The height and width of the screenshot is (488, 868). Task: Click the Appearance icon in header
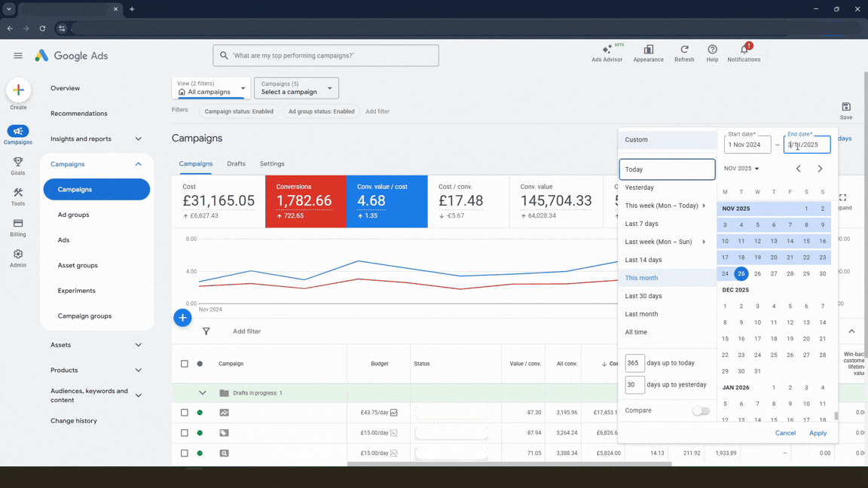tap(648, 51)
